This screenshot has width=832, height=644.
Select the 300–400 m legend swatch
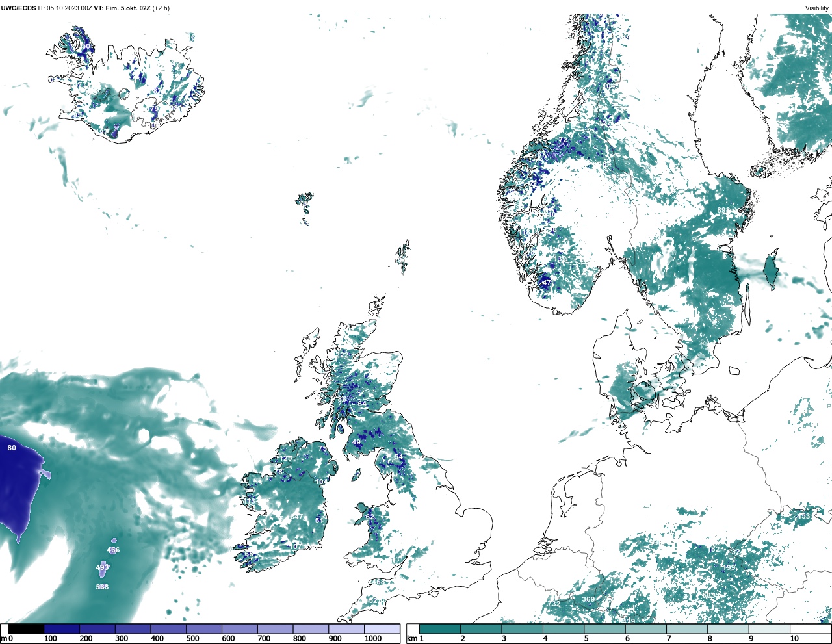(133, 628)
